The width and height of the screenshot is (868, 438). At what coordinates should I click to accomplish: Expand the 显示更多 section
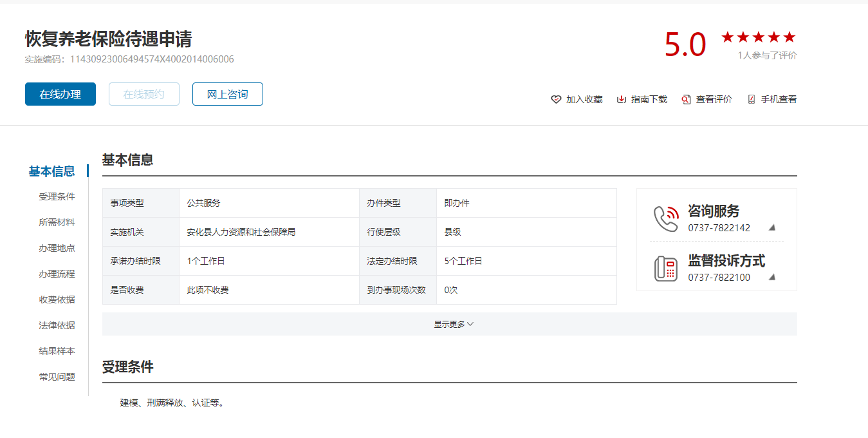click(453, 325)
